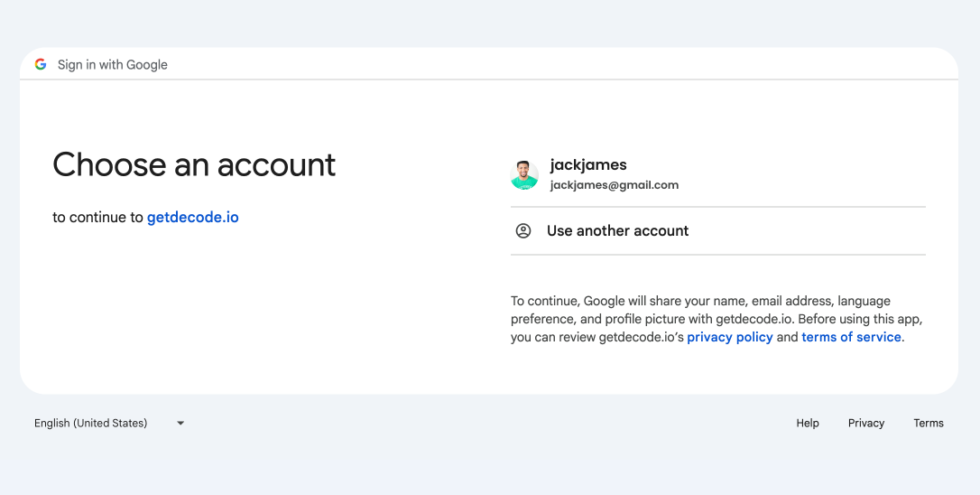The width and height of the screenshot is (980, 495).
Task: Click the Choose an account heading
Action: coord(194,164)
